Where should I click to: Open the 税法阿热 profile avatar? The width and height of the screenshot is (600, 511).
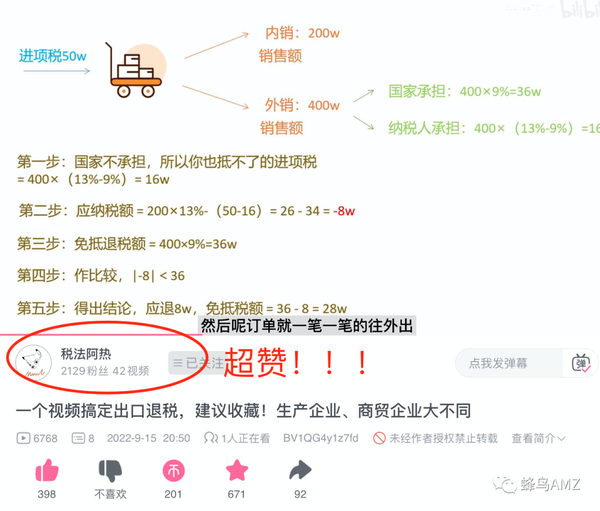coord(34,362)
